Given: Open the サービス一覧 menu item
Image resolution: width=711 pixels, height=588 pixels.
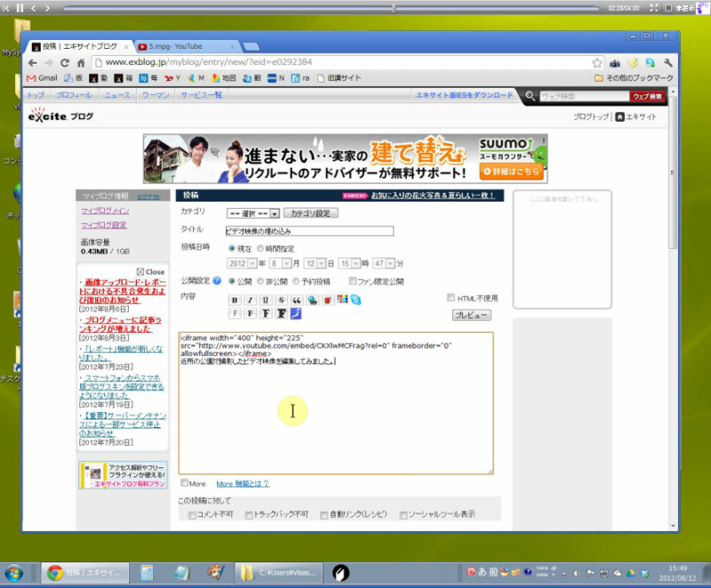Looking at the screenshot, I should tap(202, 95).
